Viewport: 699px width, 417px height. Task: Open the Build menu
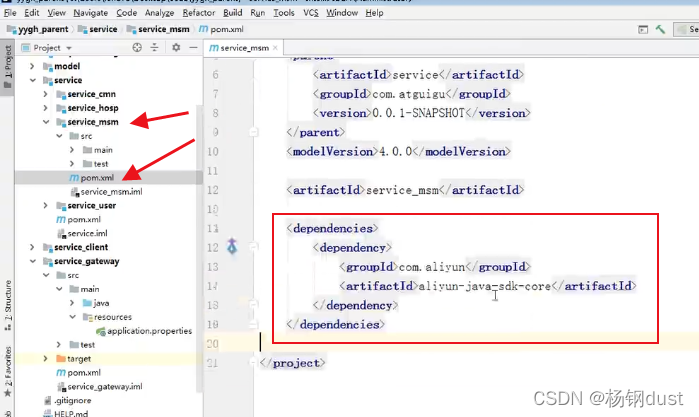233,13
